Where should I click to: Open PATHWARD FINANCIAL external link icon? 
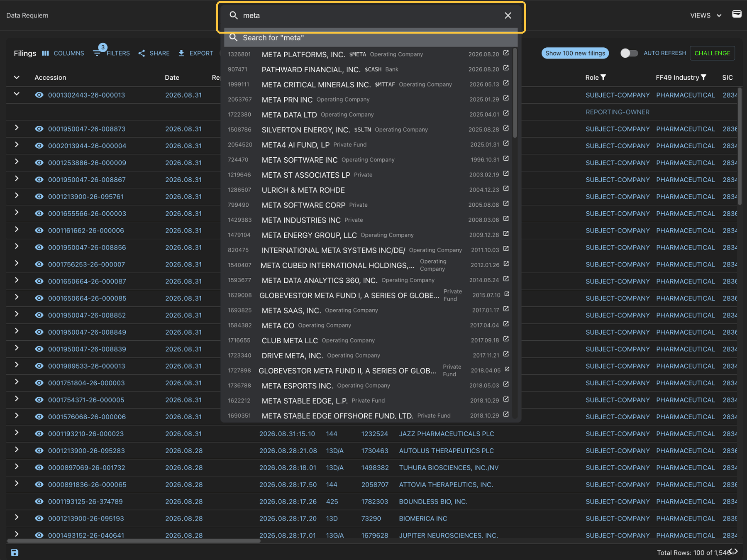coord(506,68)
